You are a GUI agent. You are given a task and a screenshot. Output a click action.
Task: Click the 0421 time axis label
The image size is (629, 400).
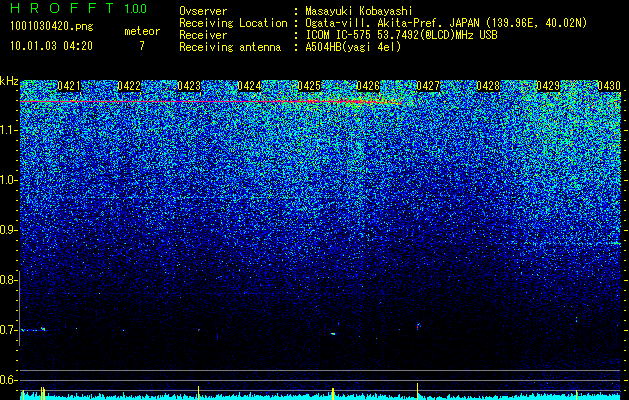pos(69,86)
